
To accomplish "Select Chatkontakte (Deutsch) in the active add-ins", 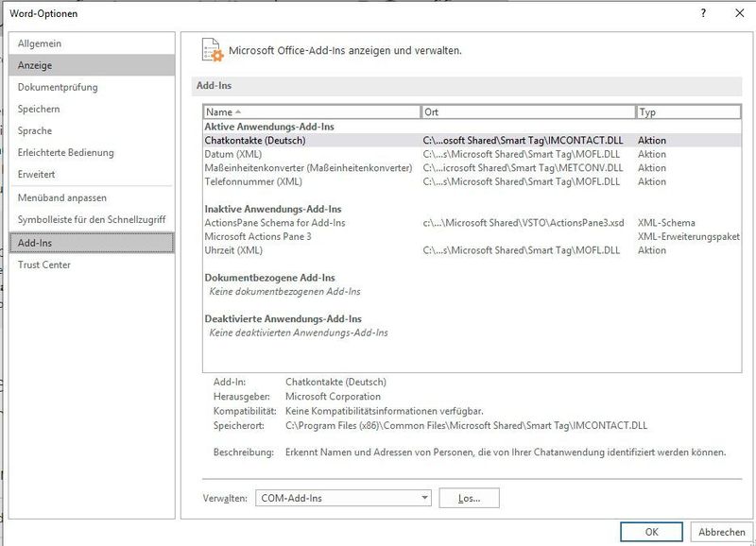I will (283, 140).
